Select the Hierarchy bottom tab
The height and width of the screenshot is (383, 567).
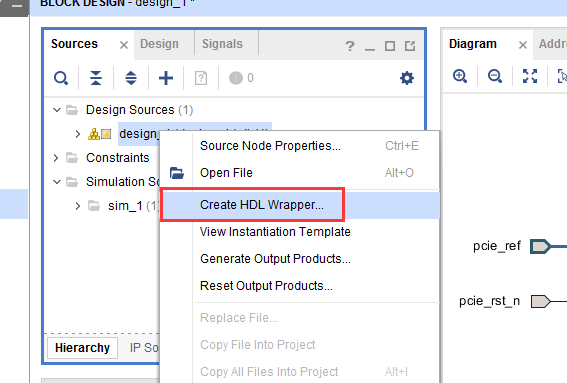(x=82, y=348)
